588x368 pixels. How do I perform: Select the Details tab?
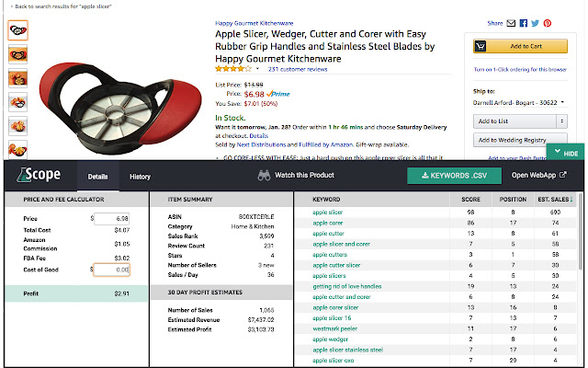point(98,177)
